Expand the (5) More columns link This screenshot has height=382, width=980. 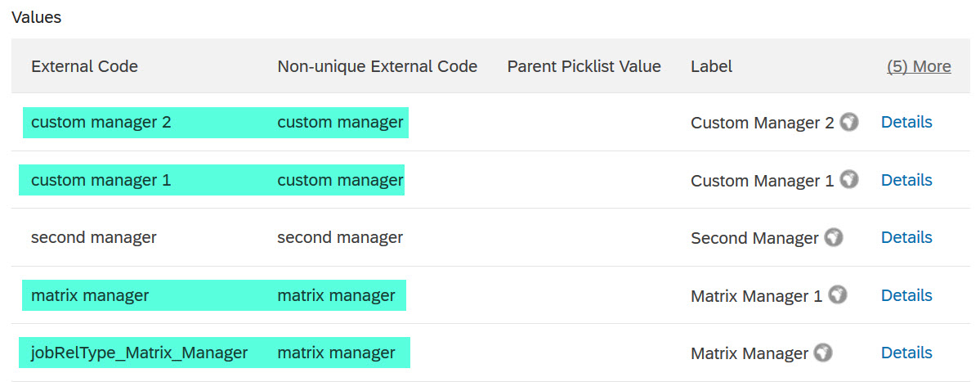coord(919,66)
